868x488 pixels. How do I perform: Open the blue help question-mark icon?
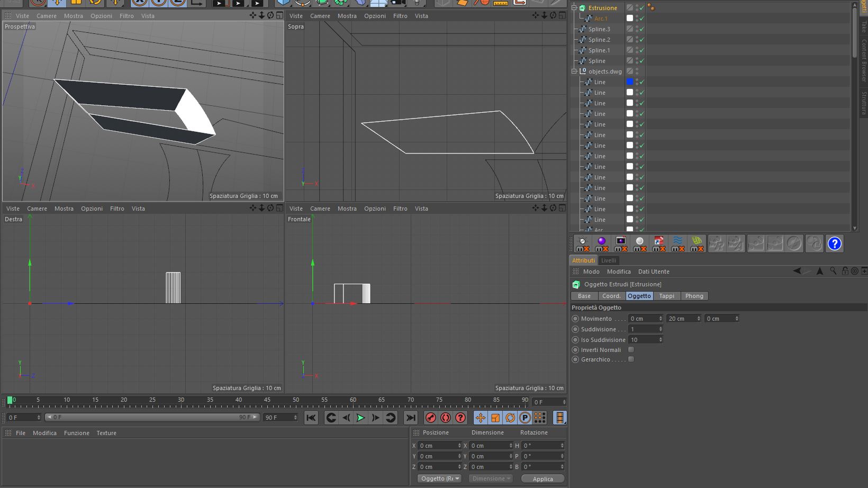[835, 243]
